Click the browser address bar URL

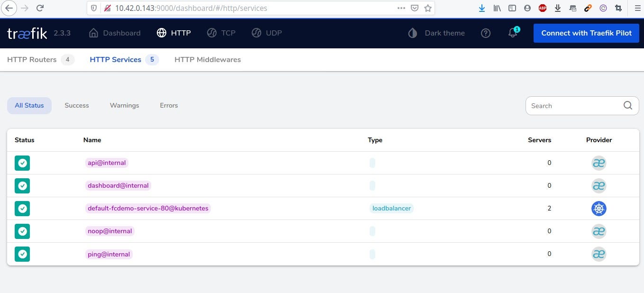(x=191, y=8)
